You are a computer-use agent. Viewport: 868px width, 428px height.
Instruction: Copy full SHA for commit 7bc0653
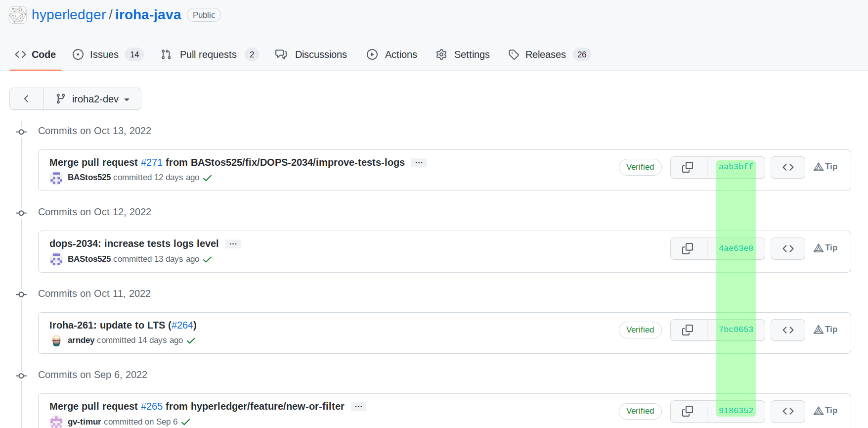pos(688,330)
